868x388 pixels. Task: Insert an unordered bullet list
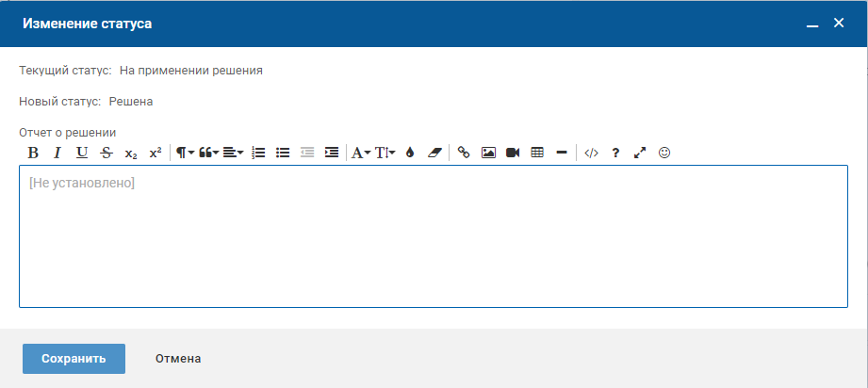point(283,153)
